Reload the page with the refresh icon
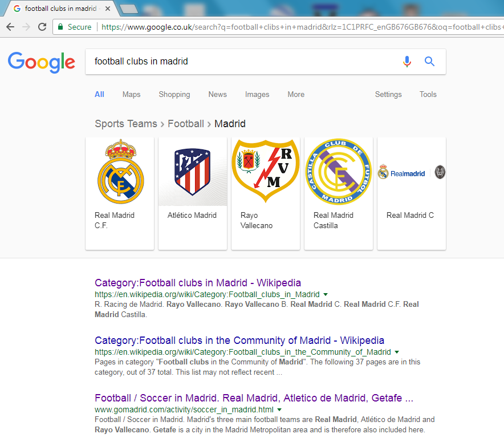The width and height of the screenshot is (504, 442). 42,27
